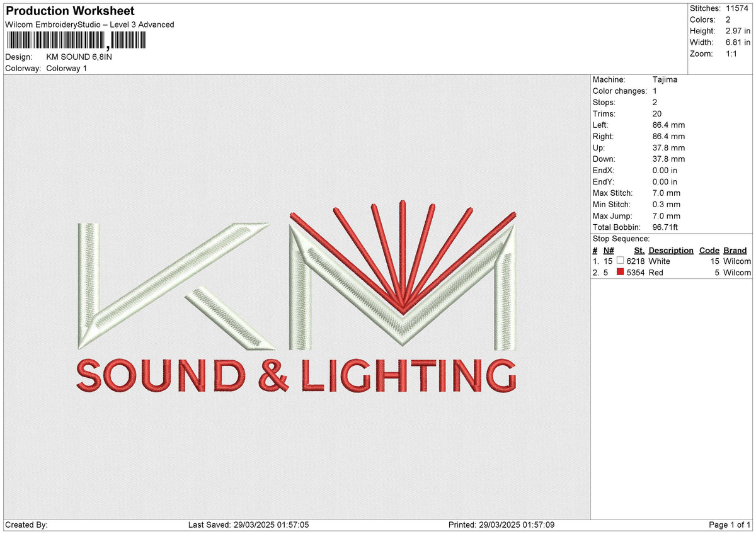Click the 'Up:' label
The image size is (756, 534).
[599, 148]
